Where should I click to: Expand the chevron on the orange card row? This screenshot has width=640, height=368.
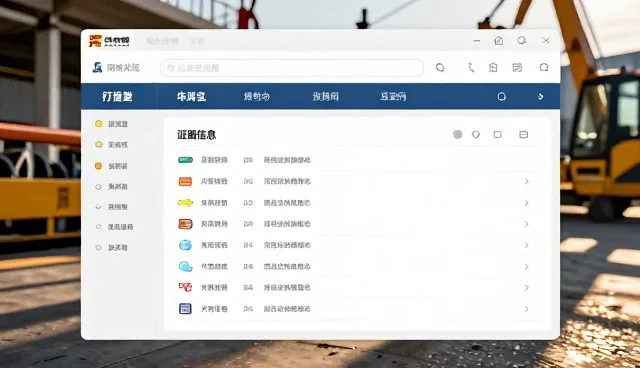pyautogui.click(x=527, y=182)
